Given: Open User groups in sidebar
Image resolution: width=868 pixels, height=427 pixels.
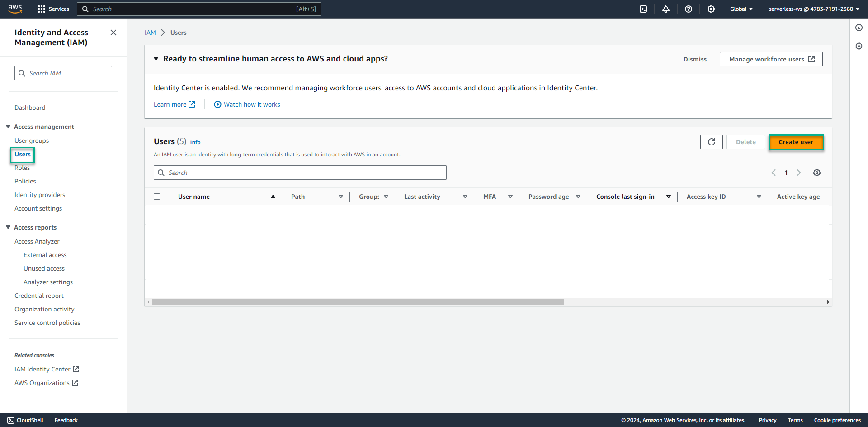Looking at the screenshot, I should click(x=32, y=141).
